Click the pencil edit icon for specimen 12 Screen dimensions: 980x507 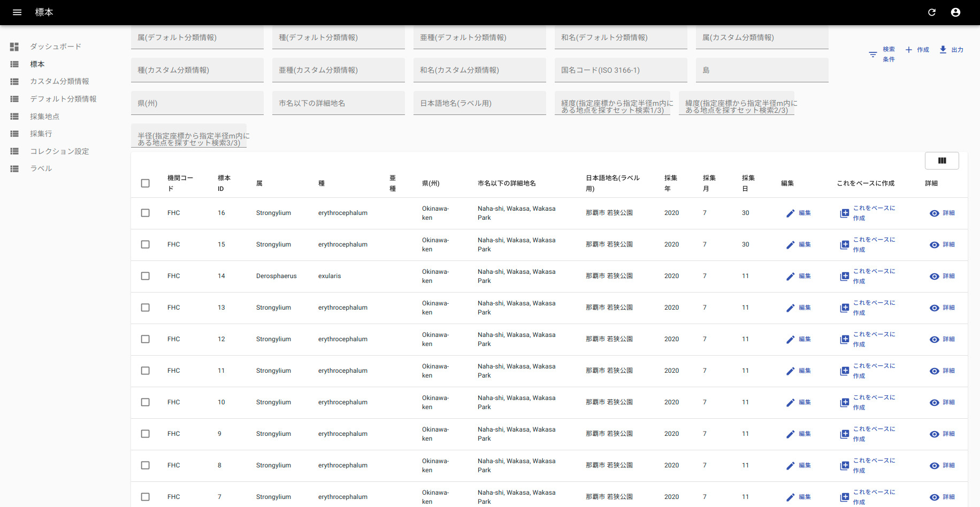click(790, 340)
